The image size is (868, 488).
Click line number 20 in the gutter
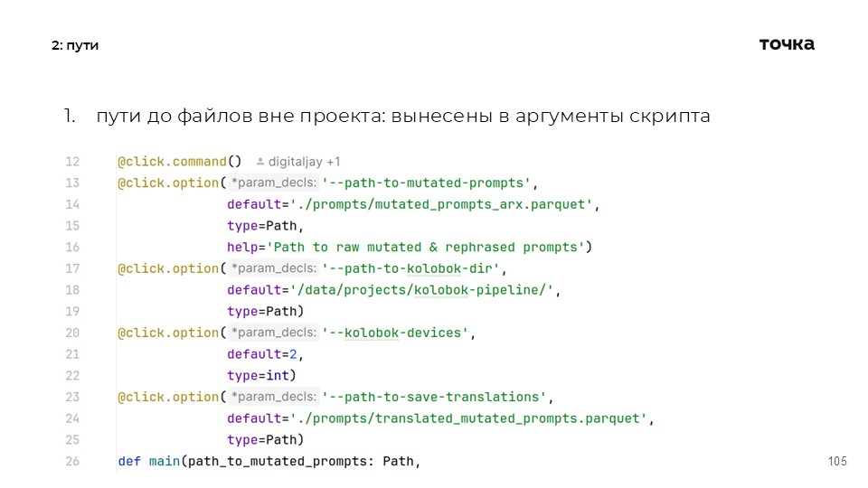tap(72, 333)
